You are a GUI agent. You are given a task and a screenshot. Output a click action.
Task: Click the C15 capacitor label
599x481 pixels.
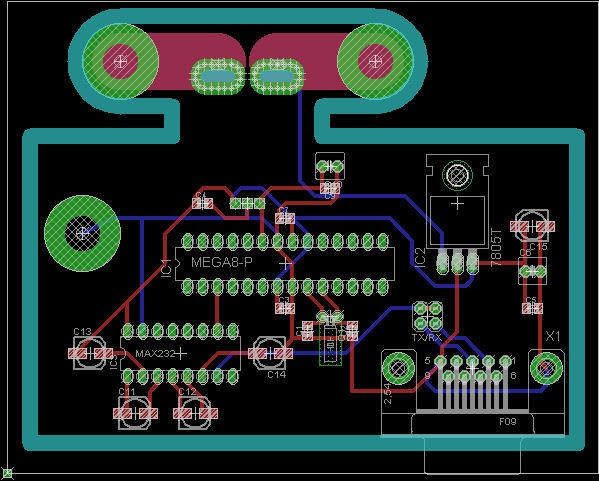click(x=539, y=247)
